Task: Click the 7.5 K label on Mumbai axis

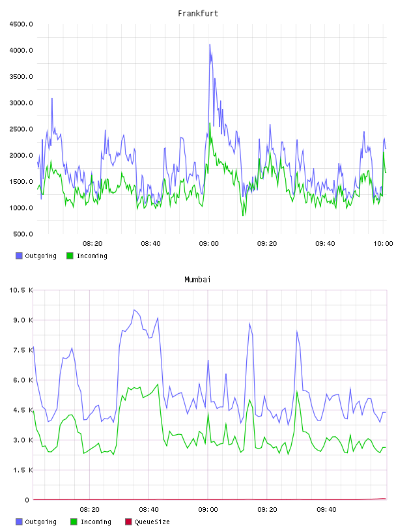Action: tap(23, 350)
